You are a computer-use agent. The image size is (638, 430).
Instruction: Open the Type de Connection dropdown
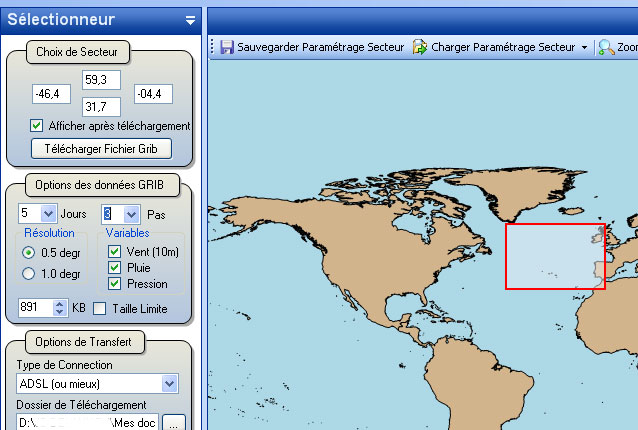click(x=169, y=384)
